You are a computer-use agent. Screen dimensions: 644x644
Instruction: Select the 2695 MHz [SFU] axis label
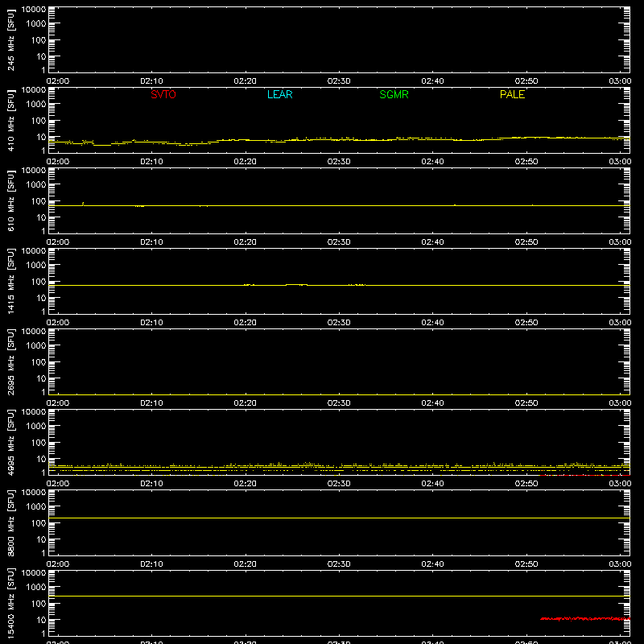coord(10,362)
